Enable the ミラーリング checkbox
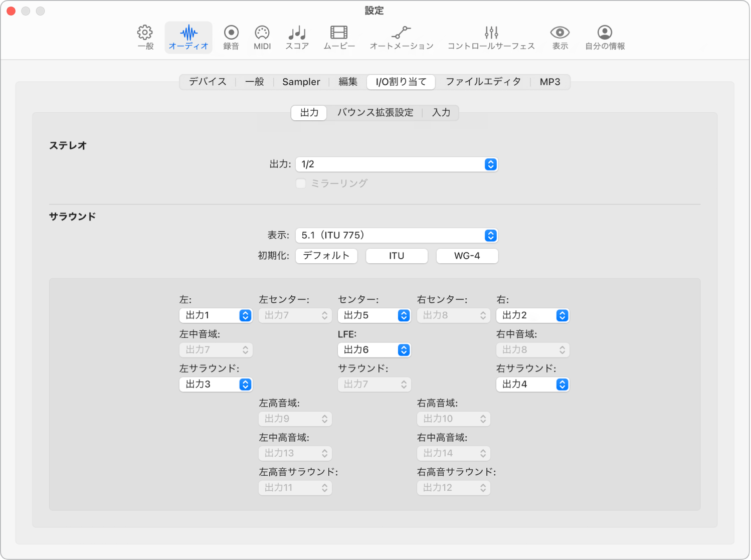Viewport: 751px width, 560px height. 301,183
